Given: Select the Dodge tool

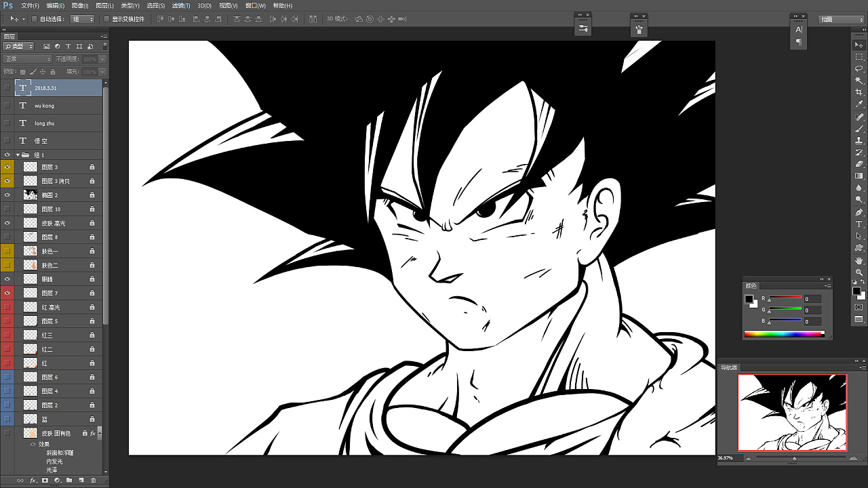Looking at the screenshot, I should pyautogui.click(x=859, y=200).
